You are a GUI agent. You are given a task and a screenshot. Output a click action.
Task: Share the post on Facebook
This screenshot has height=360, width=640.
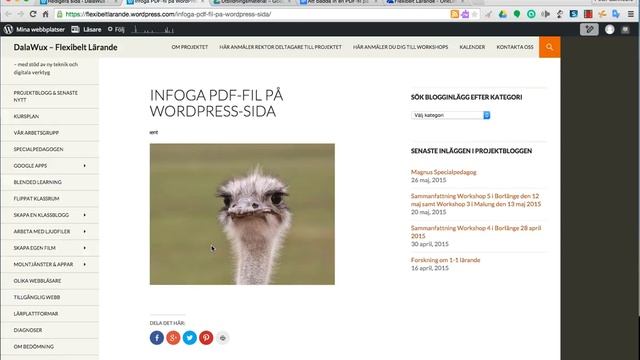157,338
